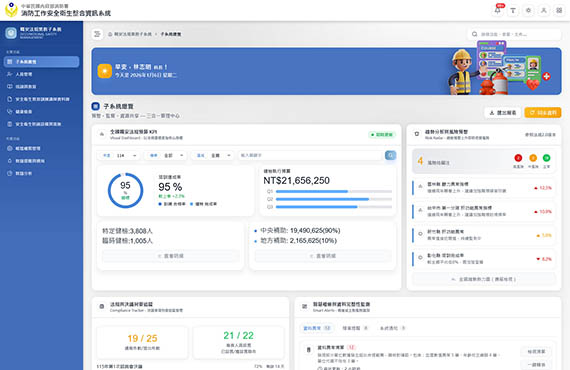
Task: Click the orange sync data button
Action: click(x=543, y=113)
